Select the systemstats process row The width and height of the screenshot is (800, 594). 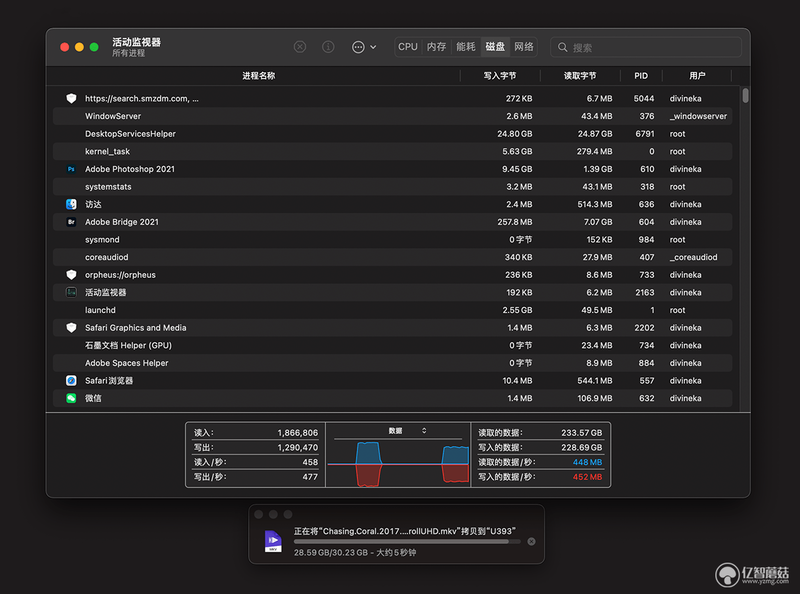coord(392,187)
